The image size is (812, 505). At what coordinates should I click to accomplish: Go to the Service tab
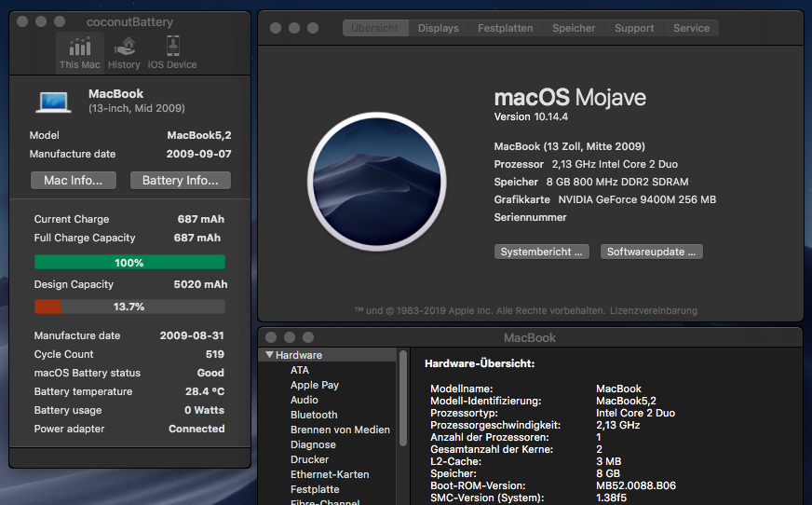click(691, 28)
